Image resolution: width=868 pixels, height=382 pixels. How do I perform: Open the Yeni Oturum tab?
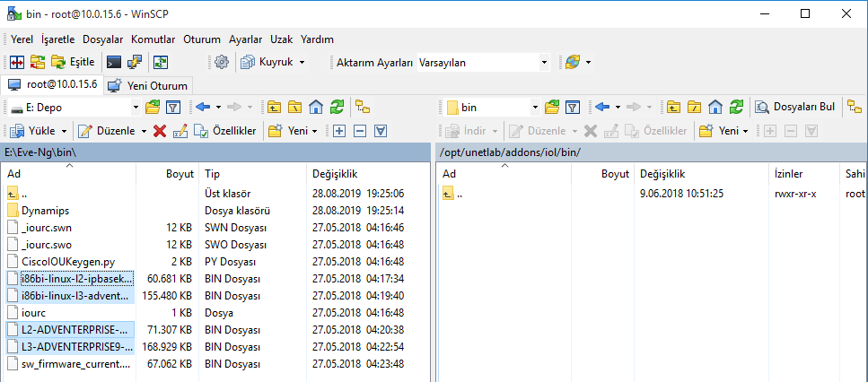tap(148, 86)
